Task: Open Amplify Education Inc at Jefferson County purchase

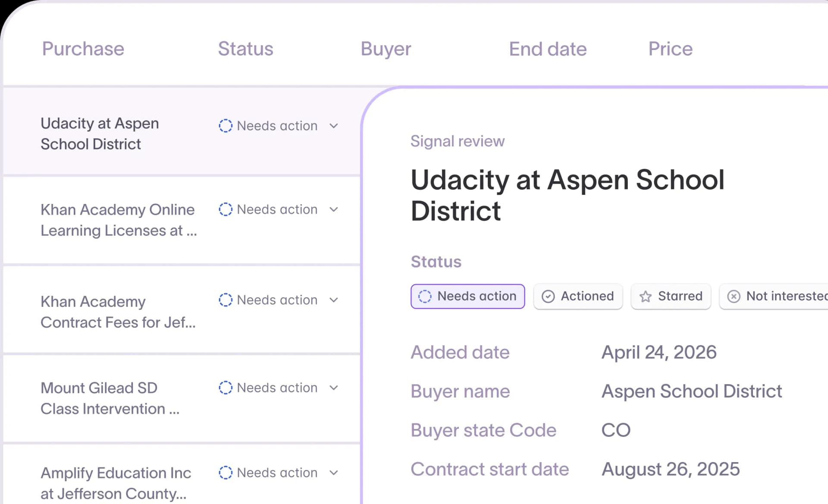Action: point(116,483)
